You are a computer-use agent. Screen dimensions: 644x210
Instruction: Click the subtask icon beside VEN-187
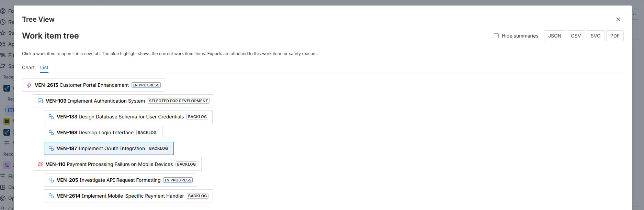click(x=51, y=148)
